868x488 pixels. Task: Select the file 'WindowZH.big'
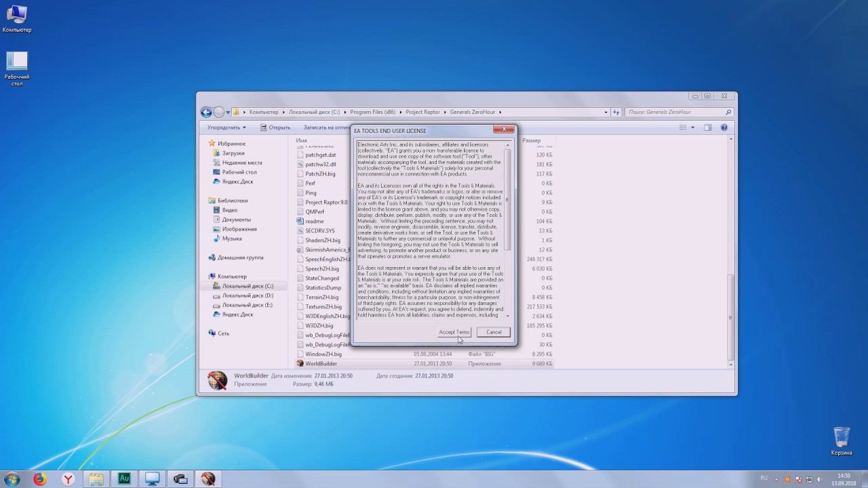tap(323, 354)
